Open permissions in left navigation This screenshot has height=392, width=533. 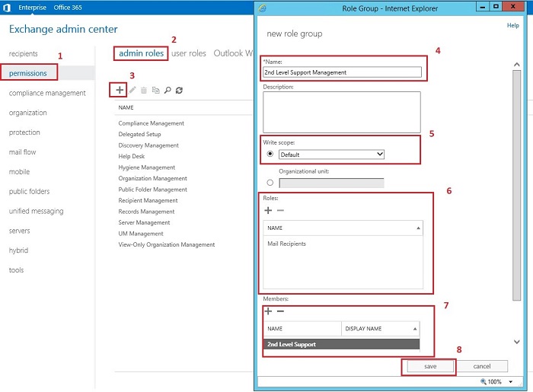[x=28, y=73]
